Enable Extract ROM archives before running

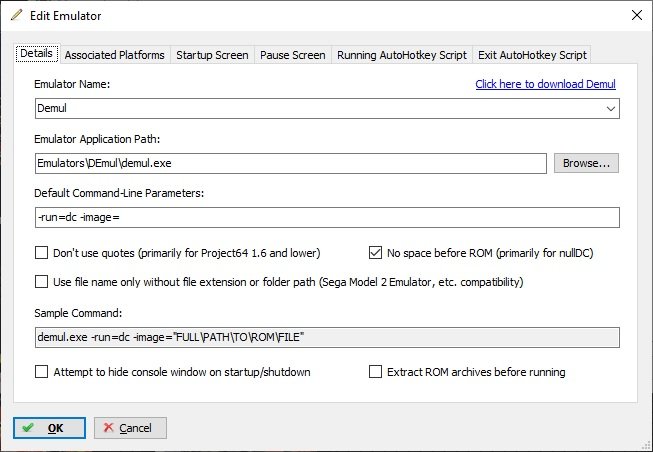[x=375, y=372]
